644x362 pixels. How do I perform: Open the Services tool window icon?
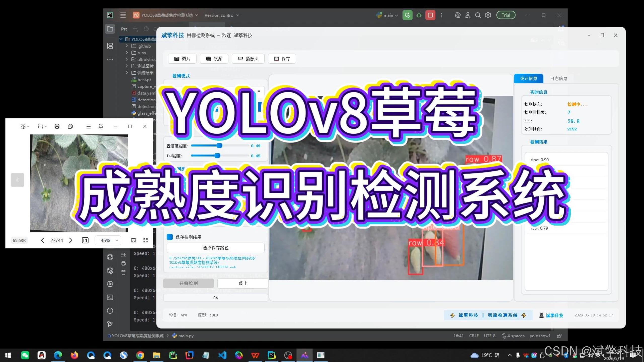tap(110, 284)
